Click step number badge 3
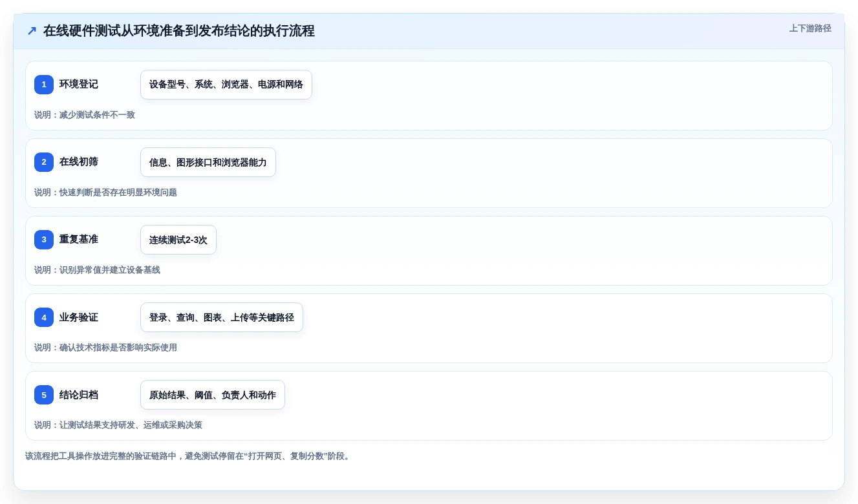 pos(44,240)
